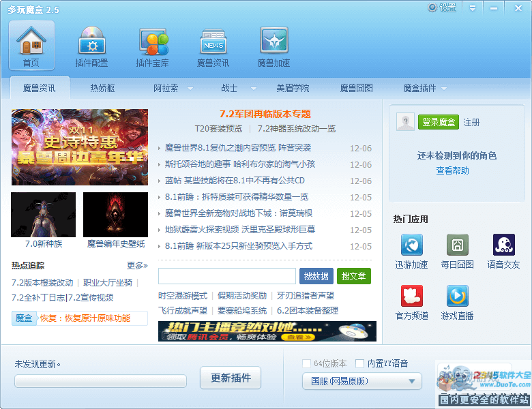
Task: Open the title bar menu arrow button
Action: (x=472, y=7)
